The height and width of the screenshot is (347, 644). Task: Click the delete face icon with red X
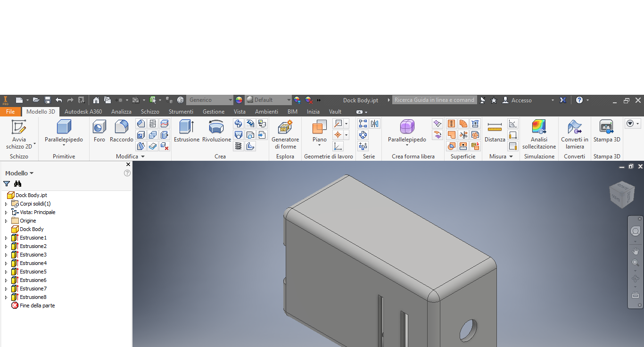pos(165,146)
